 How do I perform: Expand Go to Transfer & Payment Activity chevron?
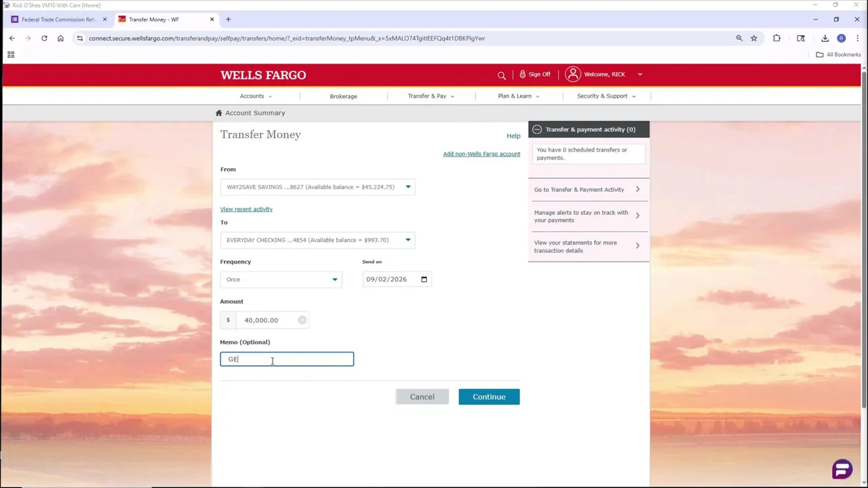tap(637, 189)
